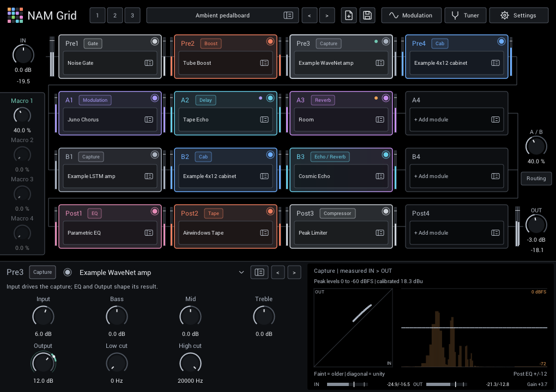Open the Pre1 Gate type tag
This screenshot has height=392, width=556.
tap(93, 44)
